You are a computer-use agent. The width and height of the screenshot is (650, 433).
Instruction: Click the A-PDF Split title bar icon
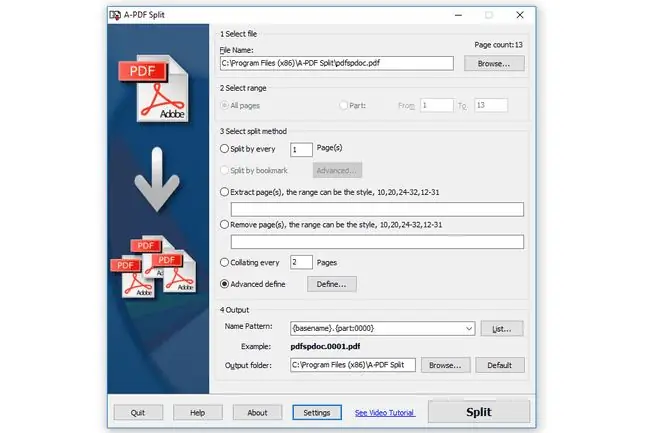click(x=115, y=15)
